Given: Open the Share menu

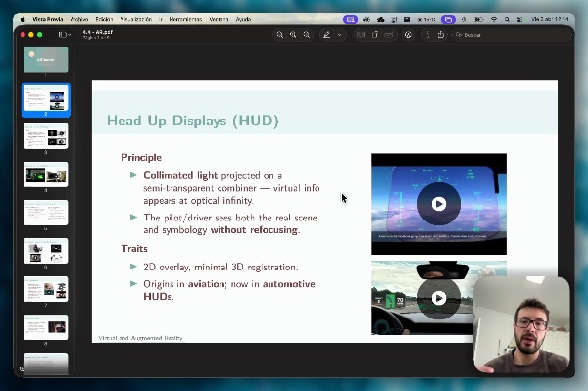Looking at the screenshot, I should pyautogui.click(x=441, y=35).
